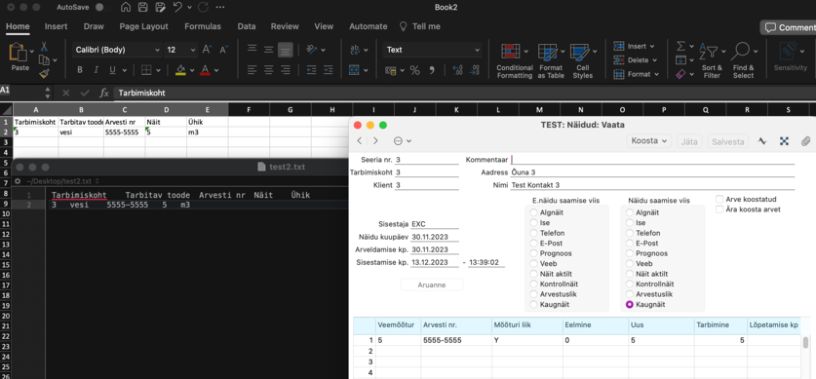The height and width of the screenshot is (379, 816).
Task: Increase font size with the larger A icon
Action: click(x=207, y=50)
